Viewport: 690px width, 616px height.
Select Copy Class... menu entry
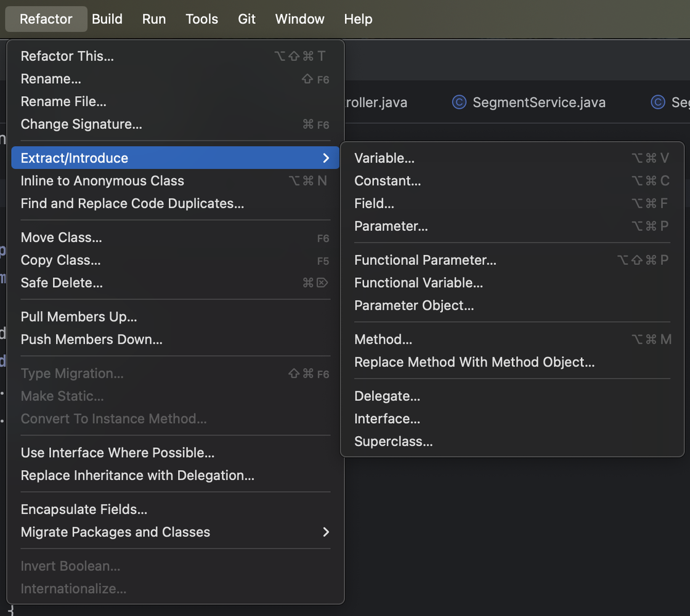click(x=175, y=260)
